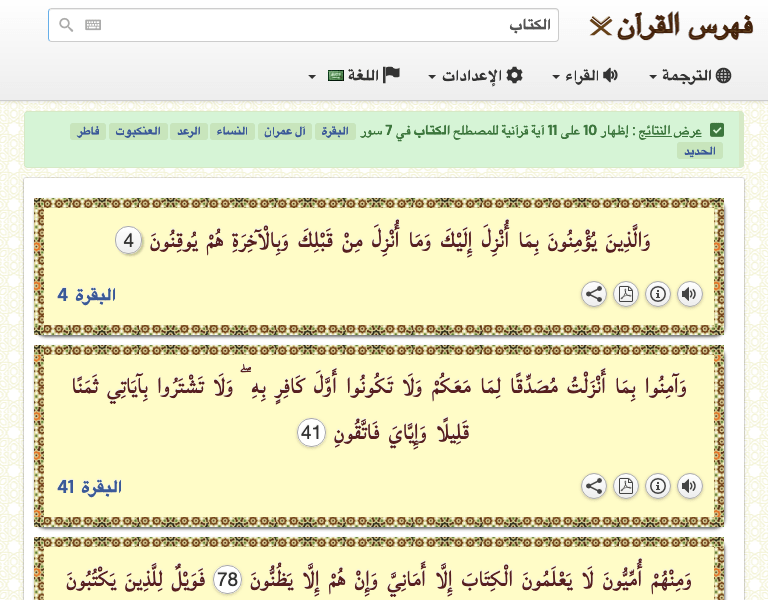Screen dimensions: 768x600
Task: Toggle the results display checkbox
Action: 717,131
